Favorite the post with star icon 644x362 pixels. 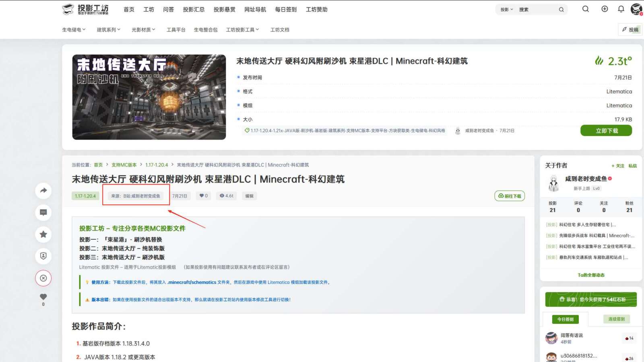click(x=43, y=234)
